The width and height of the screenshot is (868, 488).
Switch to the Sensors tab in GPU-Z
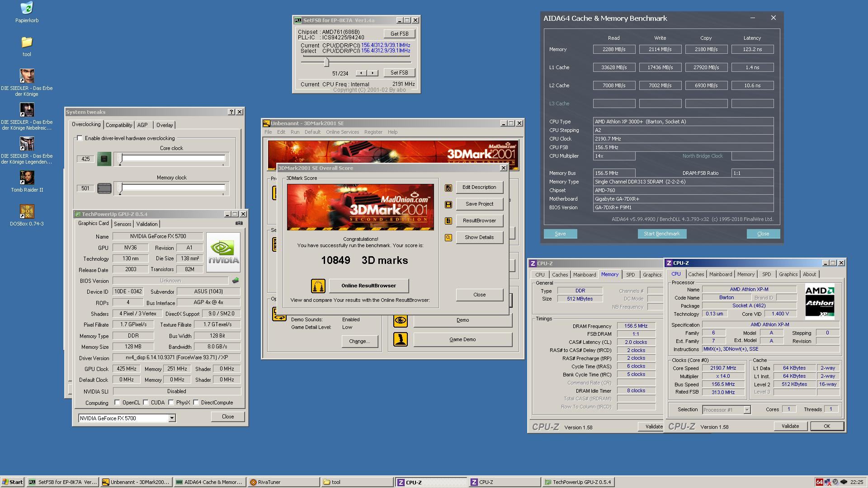(x=123, y=224)
